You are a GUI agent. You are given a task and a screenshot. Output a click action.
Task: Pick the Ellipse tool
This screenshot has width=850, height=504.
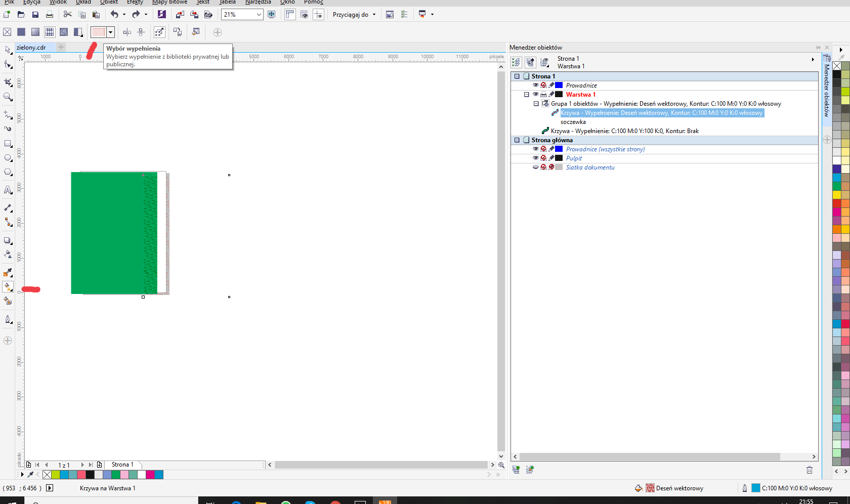(x=8, y=158)
